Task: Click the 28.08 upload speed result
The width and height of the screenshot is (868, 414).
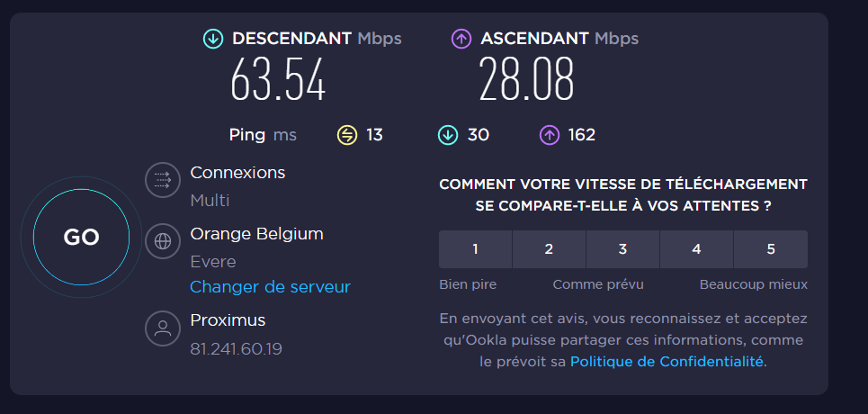Action: point(526,79)
